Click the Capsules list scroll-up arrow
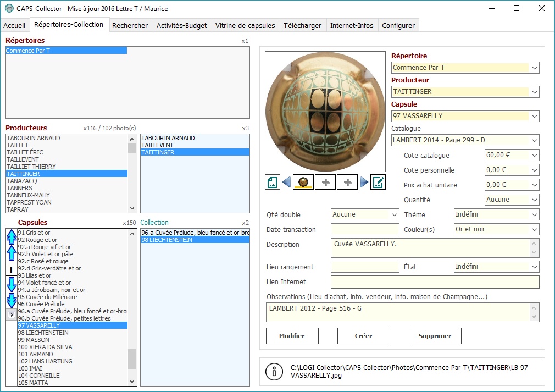This screenshot has height=392, width=555. click(x=132, y=233)
